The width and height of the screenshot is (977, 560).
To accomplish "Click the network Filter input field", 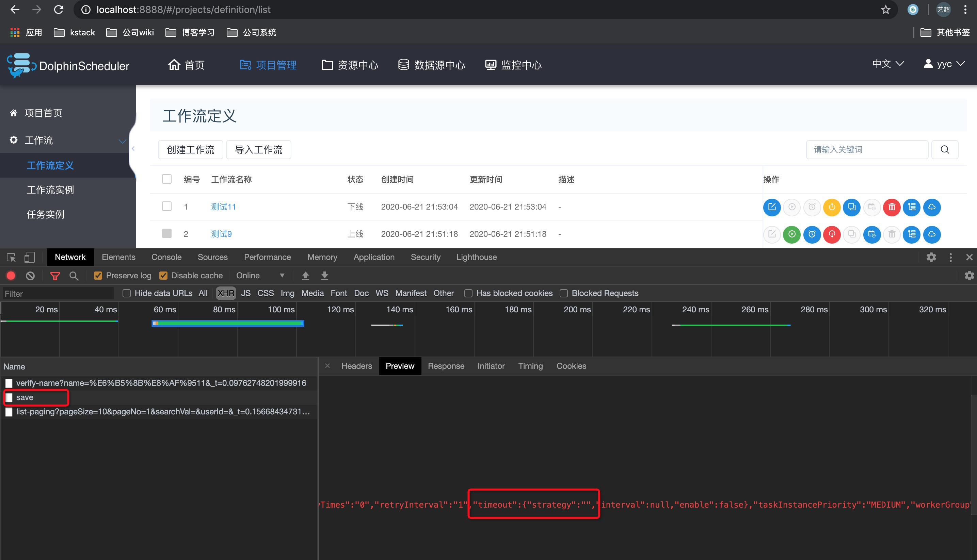I will coord(58,294).
